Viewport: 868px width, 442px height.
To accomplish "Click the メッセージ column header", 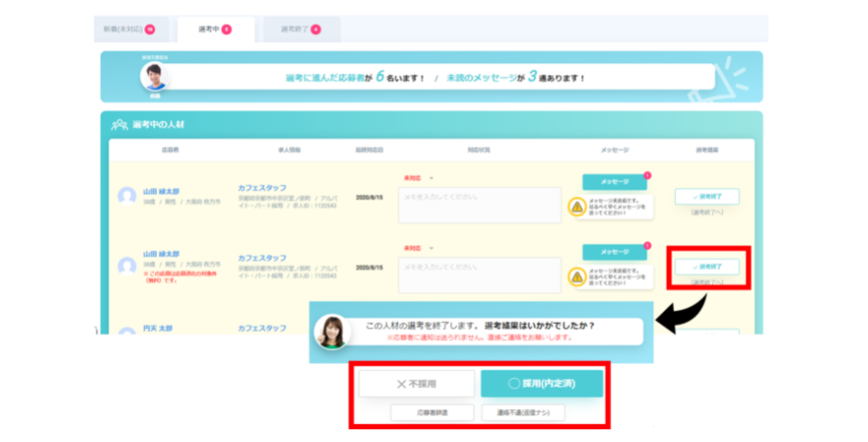I will coord(615,150).
